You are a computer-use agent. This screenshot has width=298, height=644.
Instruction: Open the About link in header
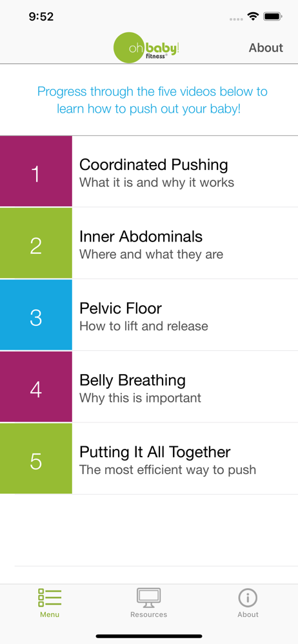pyautogui.click(x=266, y=48)
